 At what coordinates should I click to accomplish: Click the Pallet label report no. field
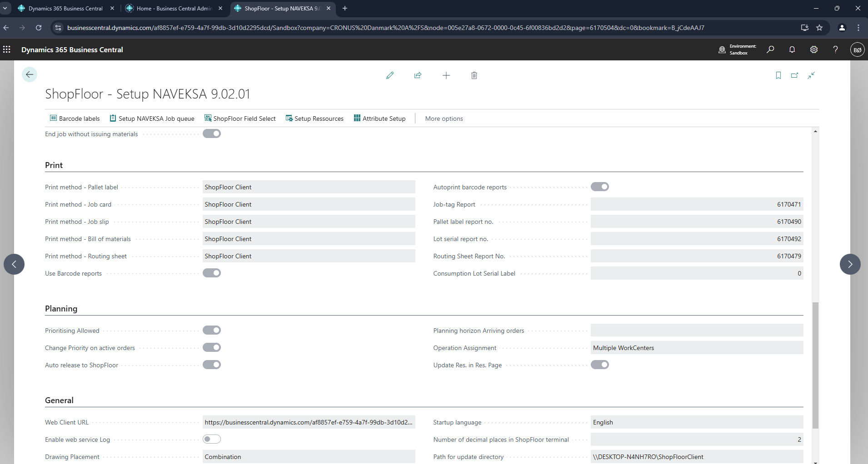click(697, 222)
